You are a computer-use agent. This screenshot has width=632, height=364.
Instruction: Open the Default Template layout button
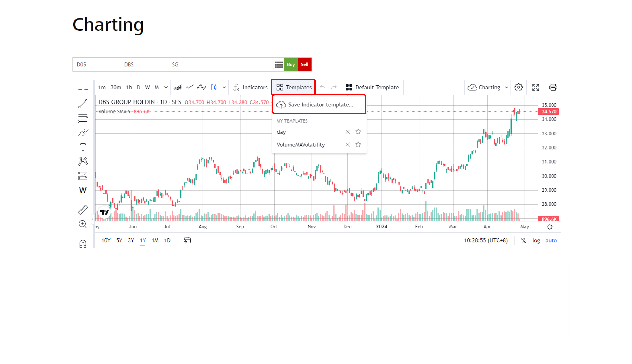tap(372, 87)
